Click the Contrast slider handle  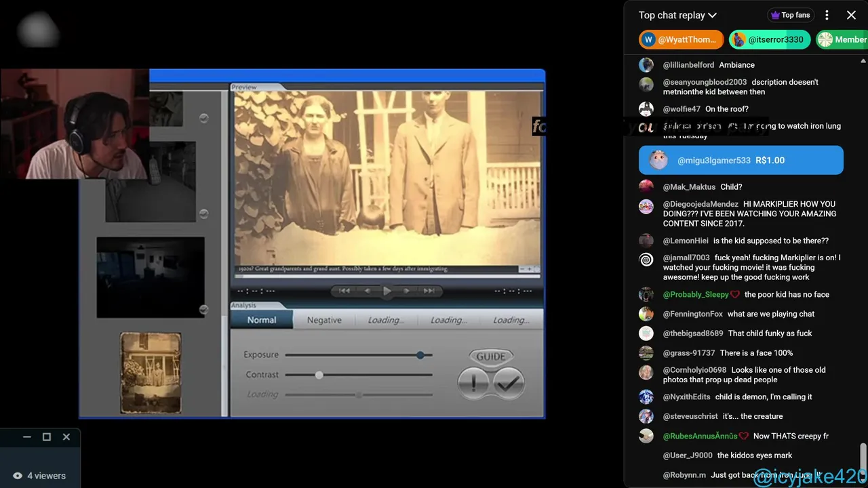pos(319,374)
